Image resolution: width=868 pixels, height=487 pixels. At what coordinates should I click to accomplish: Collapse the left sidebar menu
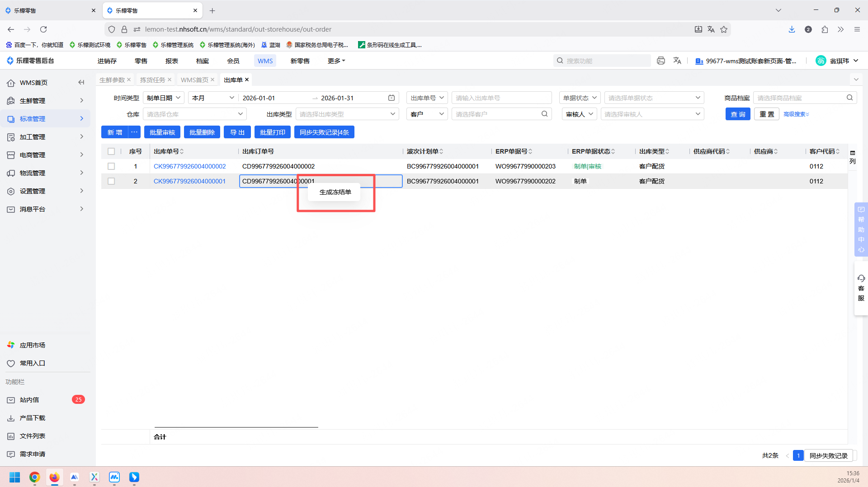click(x=81, y=82)
